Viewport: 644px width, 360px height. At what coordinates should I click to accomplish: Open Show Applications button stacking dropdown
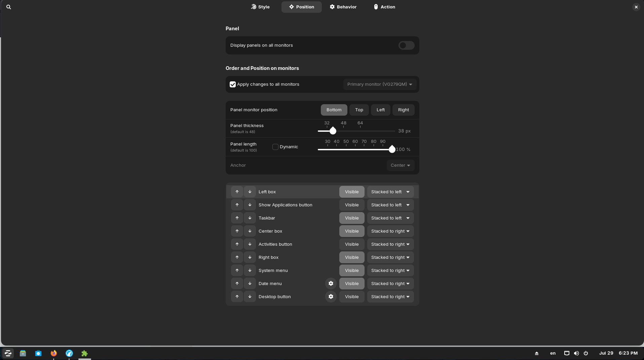pos(390,205)
